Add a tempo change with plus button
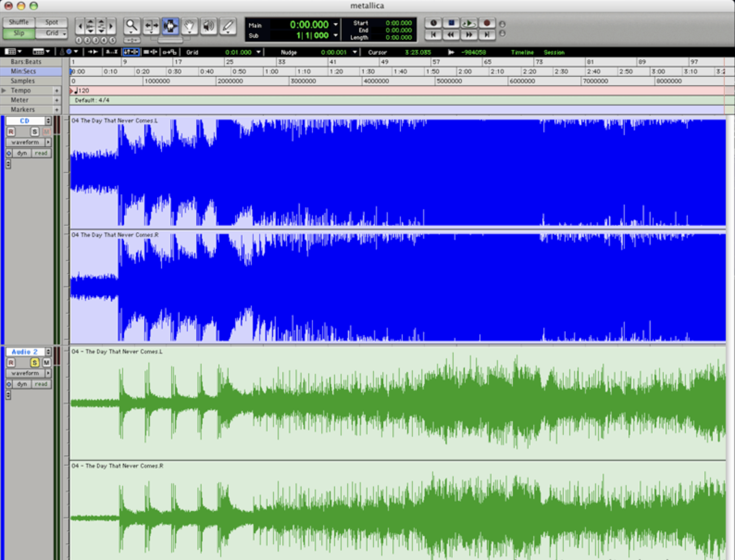The width and height of the screenshot is (735, 560). (57, 91)
